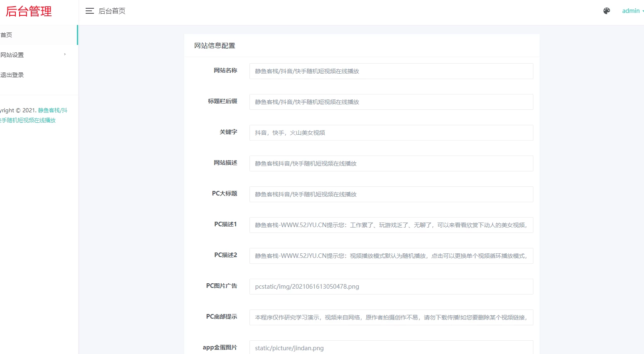
Task: Click the 后台管理 logo title
Action: (x=29, y=11)
